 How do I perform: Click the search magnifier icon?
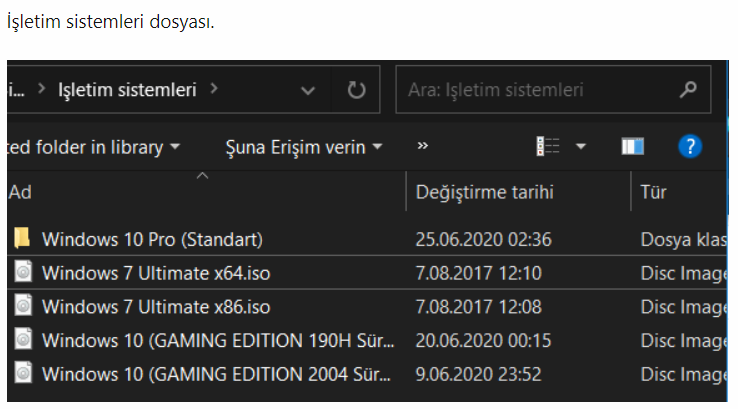pyautogui.click(x=687, y=90)
